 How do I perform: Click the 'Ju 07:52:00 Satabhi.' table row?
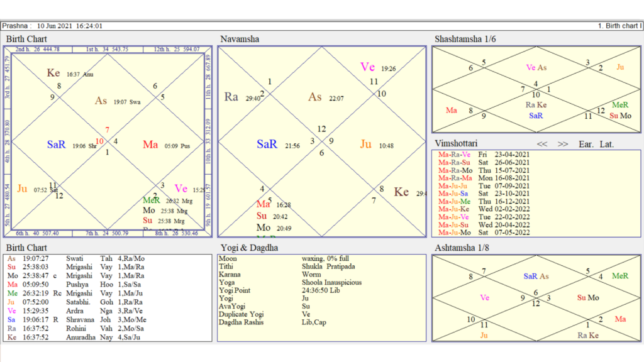tap(76, 302)
